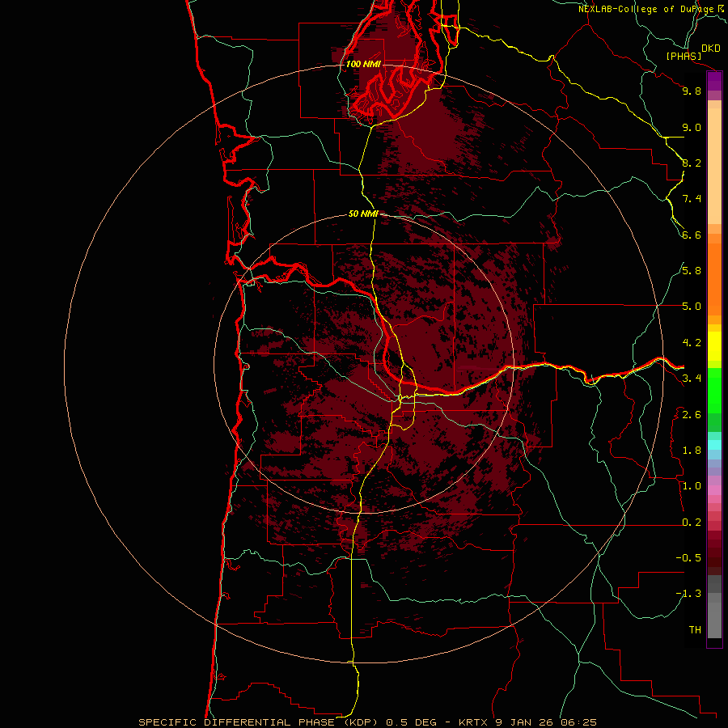Click the 0.2 value on color scale
Viewport: 728px width, 728px height.
692,522
